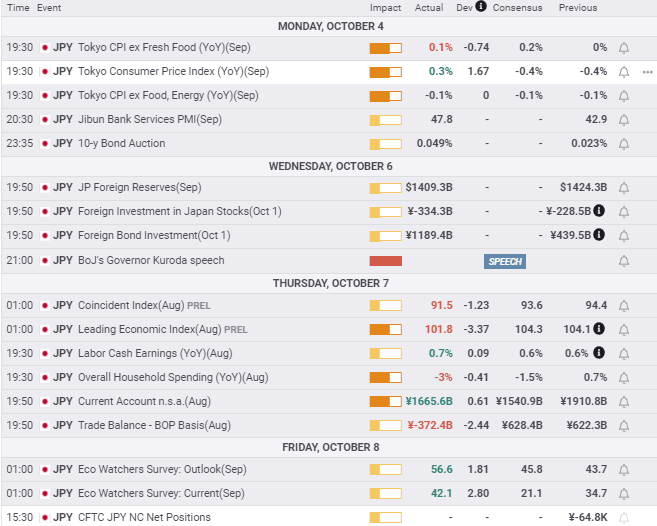Click info icon on Foreign Investment in Japan Stocks row

tap(598, 211)
